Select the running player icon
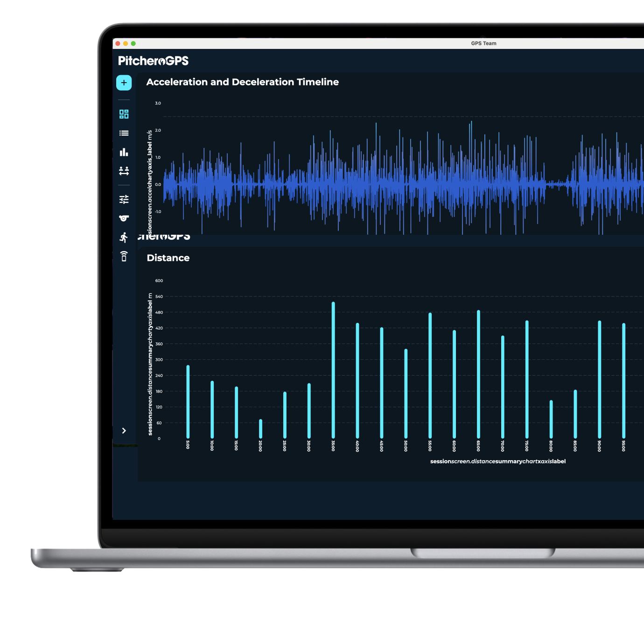The image size is (644, 644). pos(124,237)
